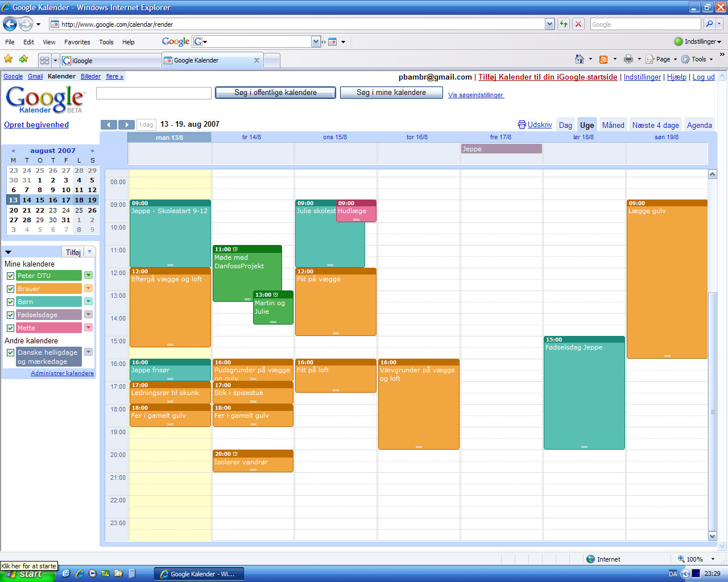Viewport: 728px width, 582px height.
Task: Toggle the Fødselsdage calendar checkbox
Action: tap(10, 315)
